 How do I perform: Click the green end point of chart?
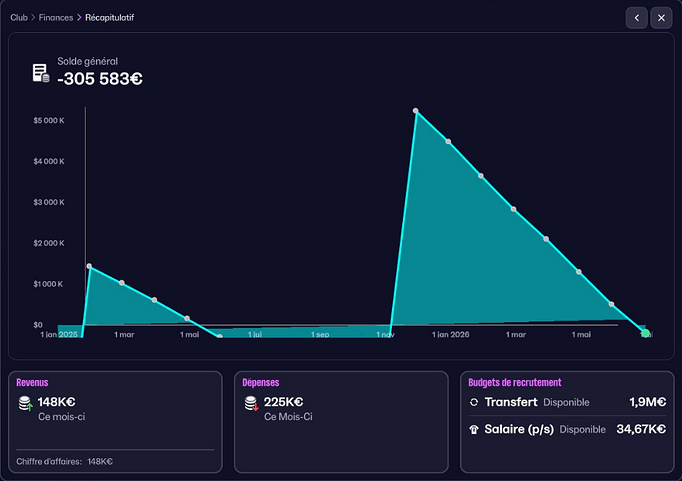[645, 332]
